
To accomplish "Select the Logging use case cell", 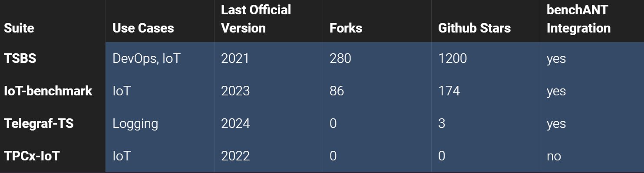I will [135, 124].
